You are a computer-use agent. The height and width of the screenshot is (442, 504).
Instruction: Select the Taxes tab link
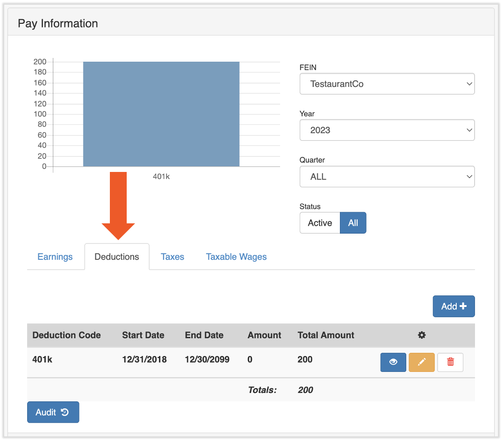(x=172, y=257)
